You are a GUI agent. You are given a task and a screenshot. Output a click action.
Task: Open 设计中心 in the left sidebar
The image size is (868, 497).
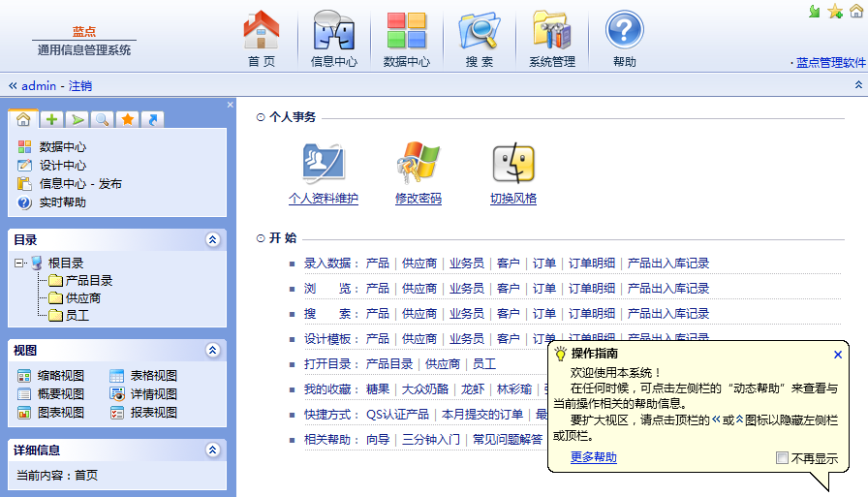(52, 165)
